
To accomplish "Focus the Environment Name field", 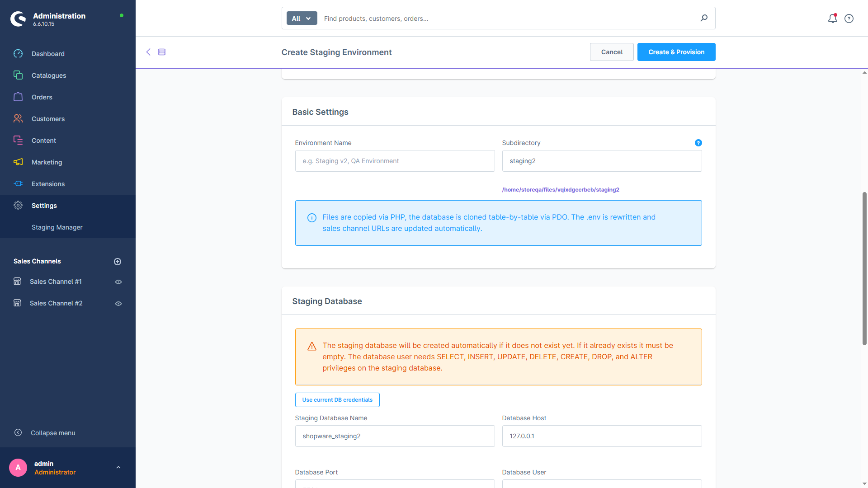I will point(395,161).
